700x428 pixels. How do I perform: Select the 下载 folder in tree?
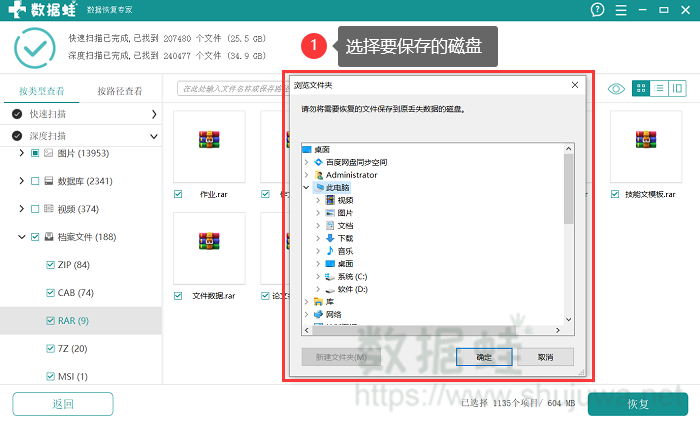click(345, 238)
